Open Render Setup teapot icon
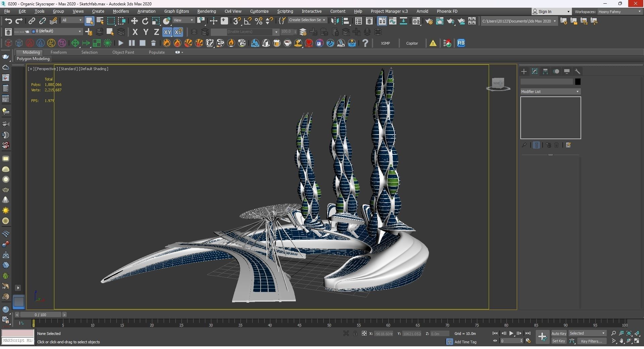 click(x=429, y=21)
